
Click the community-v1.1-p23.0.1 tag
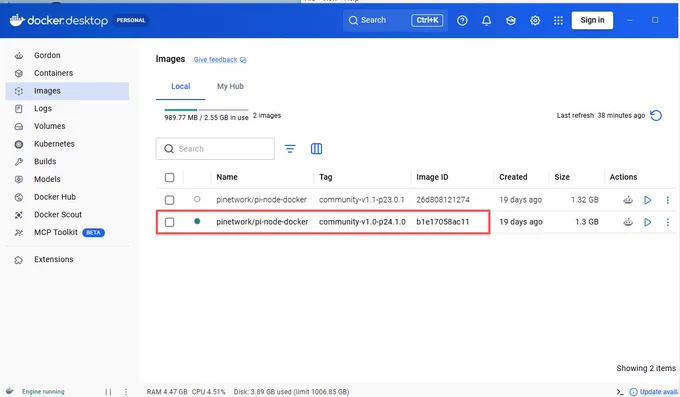tap(361, 200)
